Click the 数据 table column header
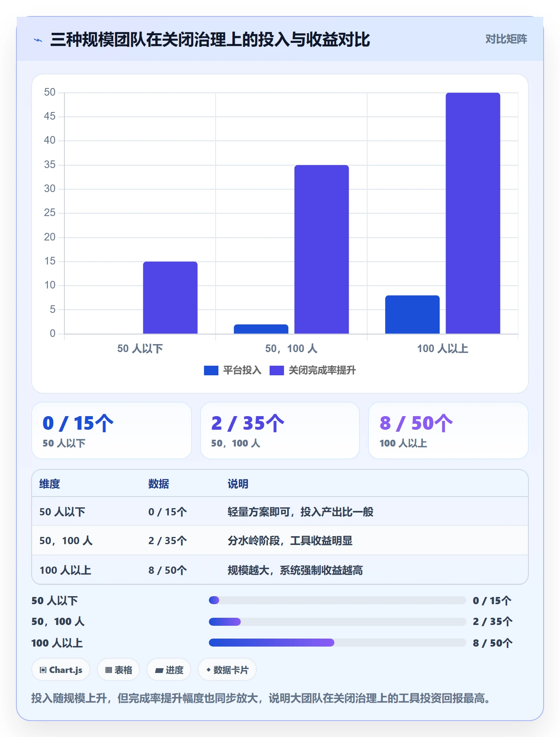This screenshot has height=737, width=560. (x=159, y=484)
